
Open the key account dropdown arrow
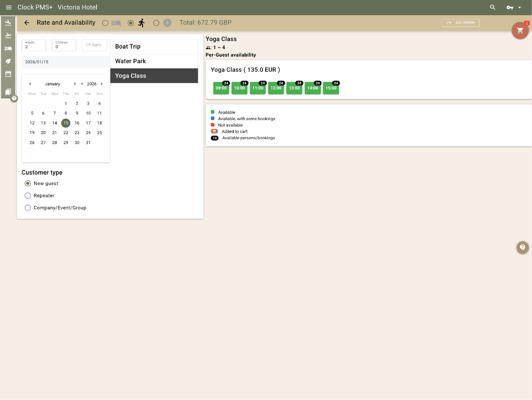[520, 7]
